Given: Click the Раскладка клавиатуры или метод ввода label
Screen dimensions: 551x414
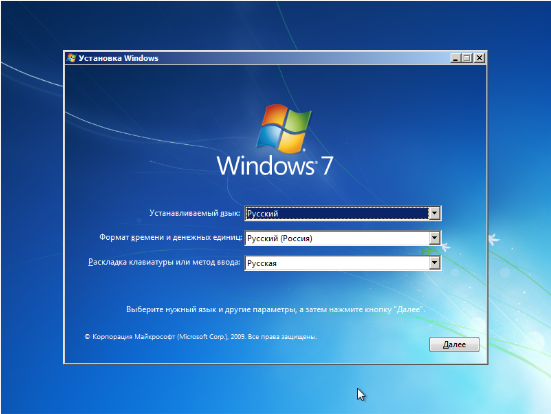Looking at the screenshot, I should pos(164,262).
